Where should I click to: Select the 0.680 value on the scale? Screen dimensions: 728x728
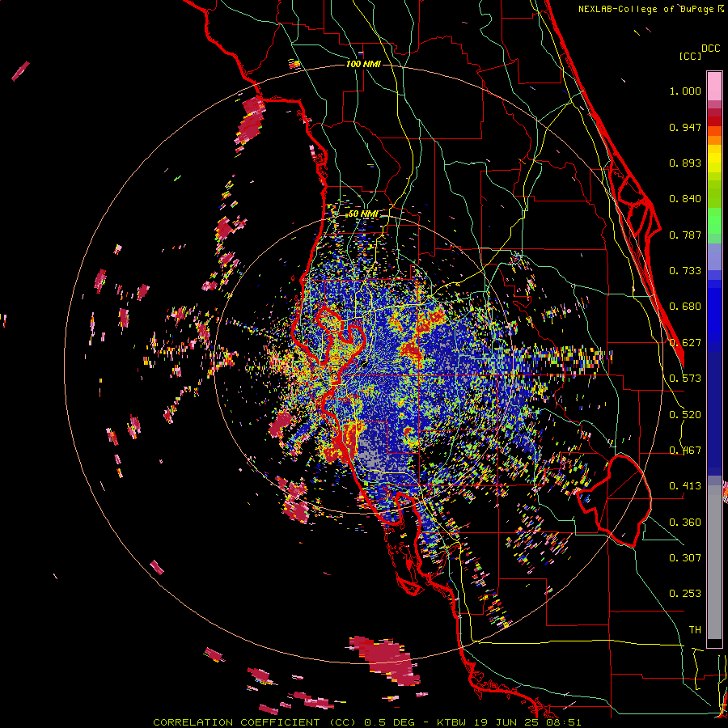(685, 307)
